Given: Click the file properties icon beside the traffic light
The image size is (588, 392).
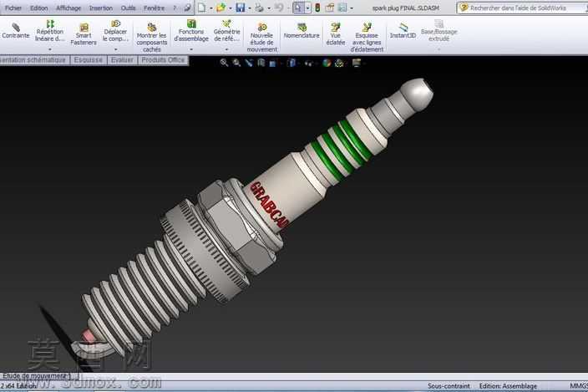Looking at the screenshot, I should pos(330,8).
